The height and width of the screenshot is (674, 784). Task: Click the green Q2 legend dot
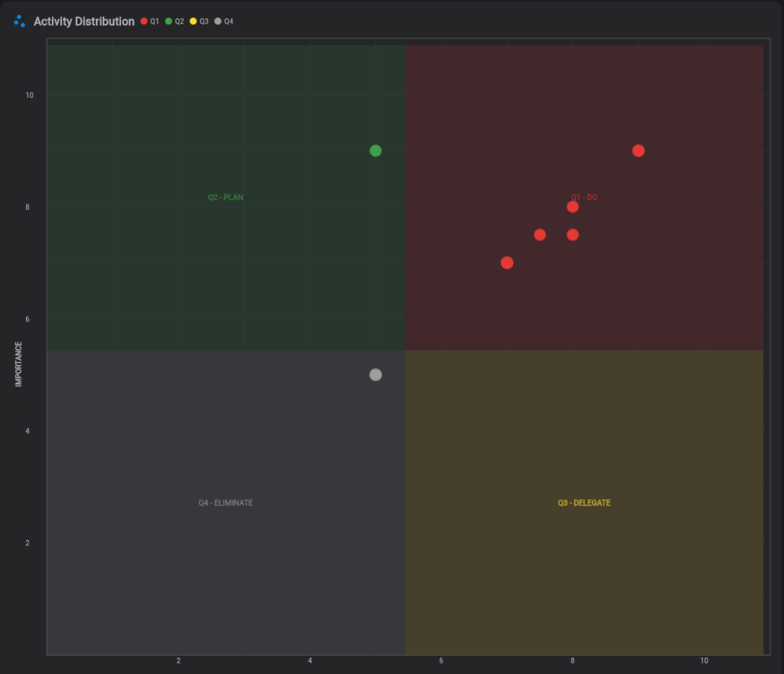pos(169,21)
